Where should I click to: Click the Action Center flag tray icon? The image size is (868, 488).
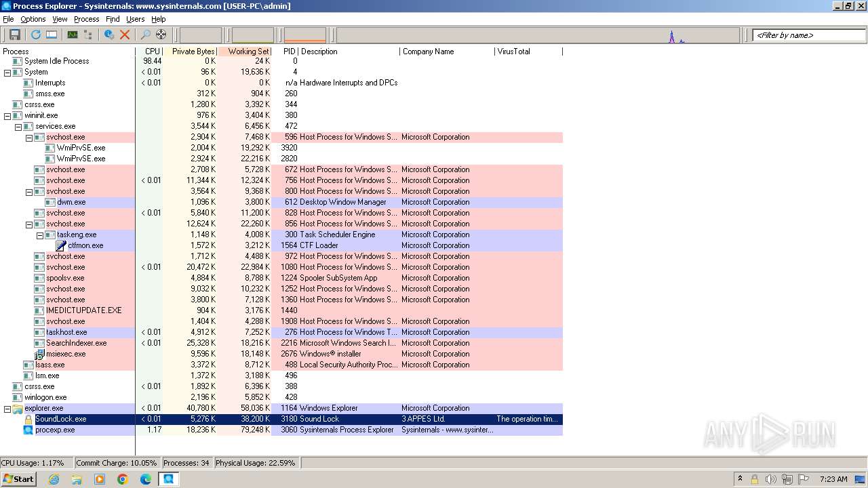pyautogui.click(x=804, y=479)
